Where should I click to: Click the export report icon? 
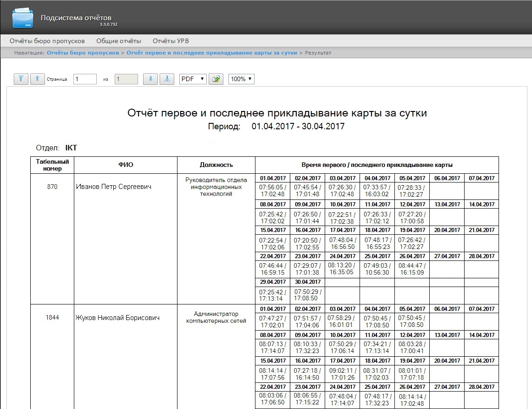tap(216, 79)
